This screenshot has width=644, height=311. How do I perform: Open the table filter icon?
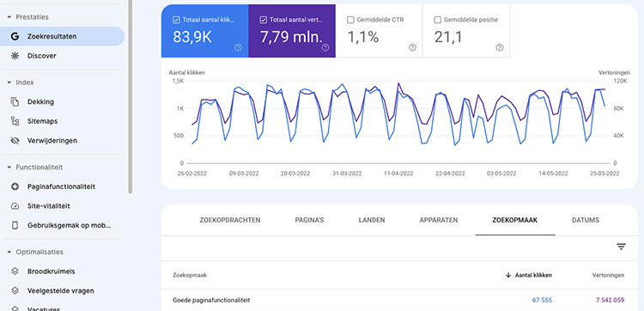pyautogui.click(x=621, y=247)
